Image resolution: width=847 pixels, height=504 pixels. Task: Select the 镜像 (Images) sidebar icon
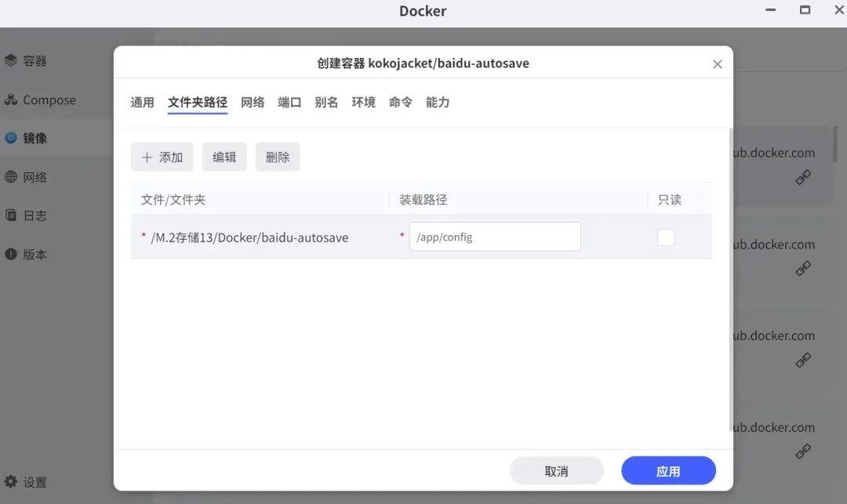pyautogui.click(x=11, y=138)
